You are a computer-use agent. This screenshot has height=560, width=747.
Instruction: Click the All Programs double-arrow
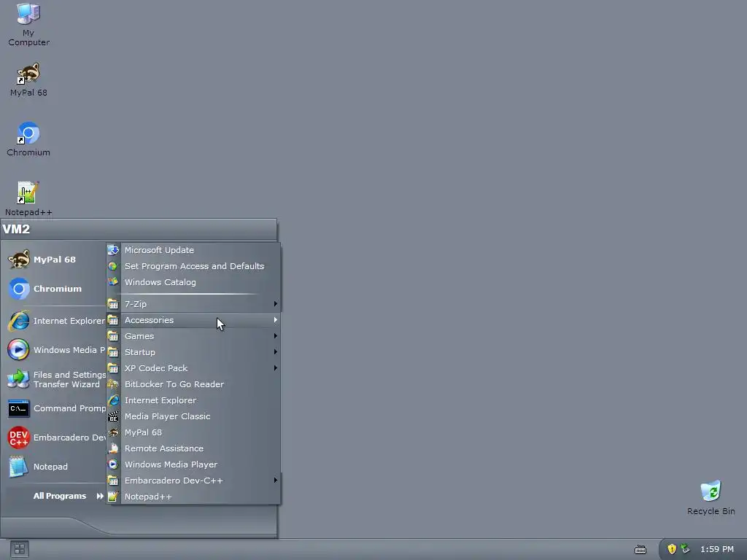(100, 496)
